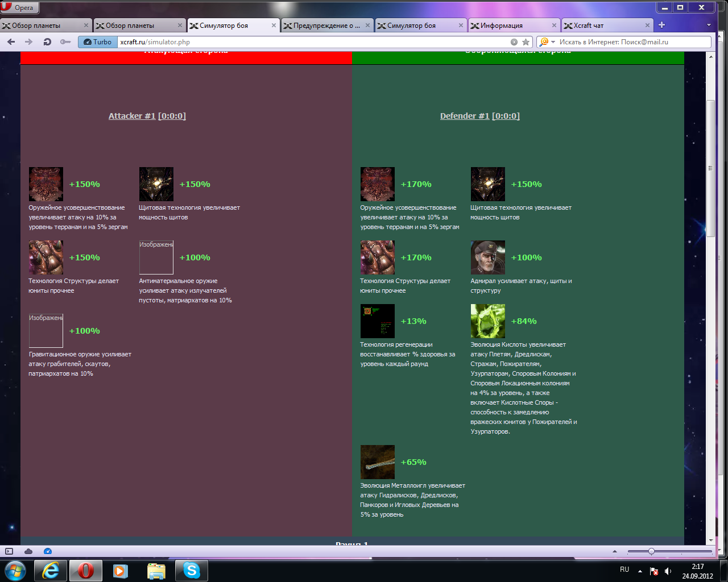This screenshot has width=728, height=582.
Task: Click the Opera taskbar icon
Action: pyautogui.click(x=86, y=571)
